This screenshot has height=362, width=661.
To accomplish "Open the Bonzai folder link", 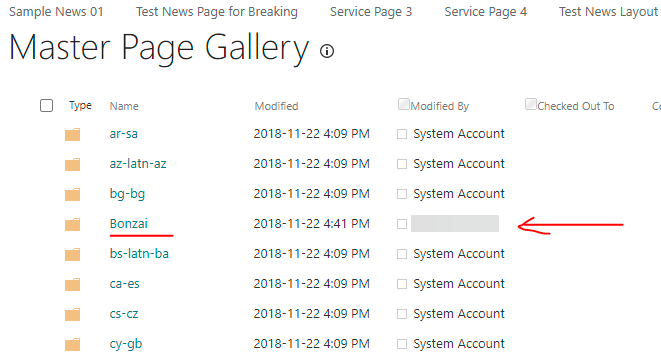I will [x=129, y=223].
